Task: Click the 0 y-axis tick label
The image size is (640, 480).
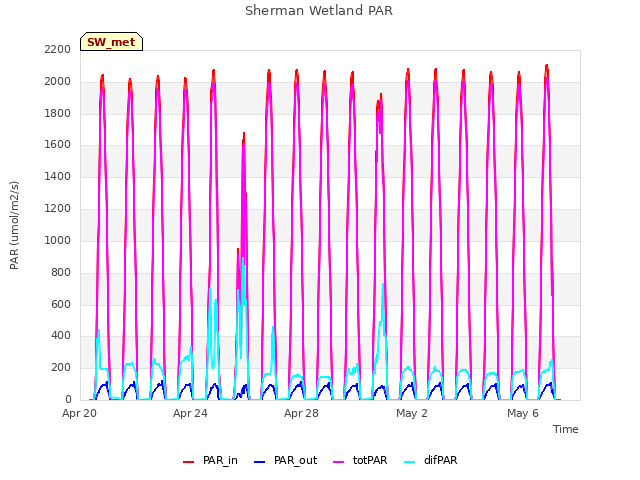Action: [68, 399]
